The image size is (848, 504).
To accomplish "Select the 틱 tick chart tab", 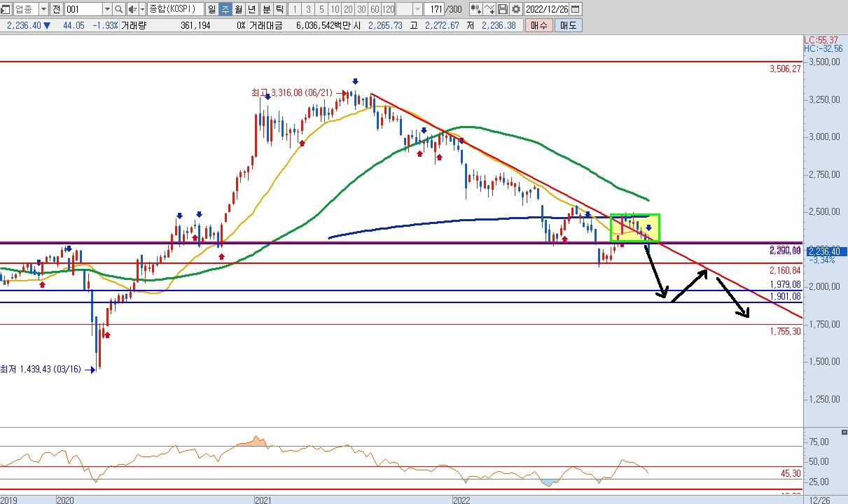I will pos(279,9).
